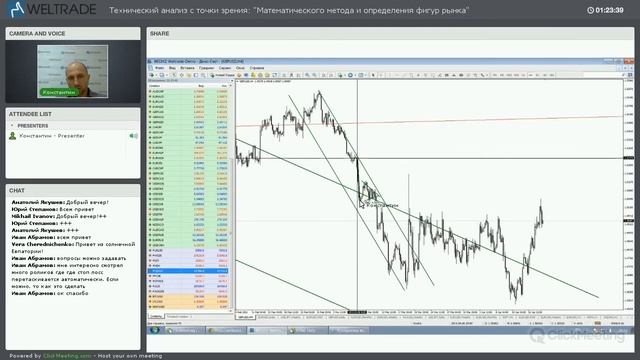Toggle the M30 timeframe button

516,75
